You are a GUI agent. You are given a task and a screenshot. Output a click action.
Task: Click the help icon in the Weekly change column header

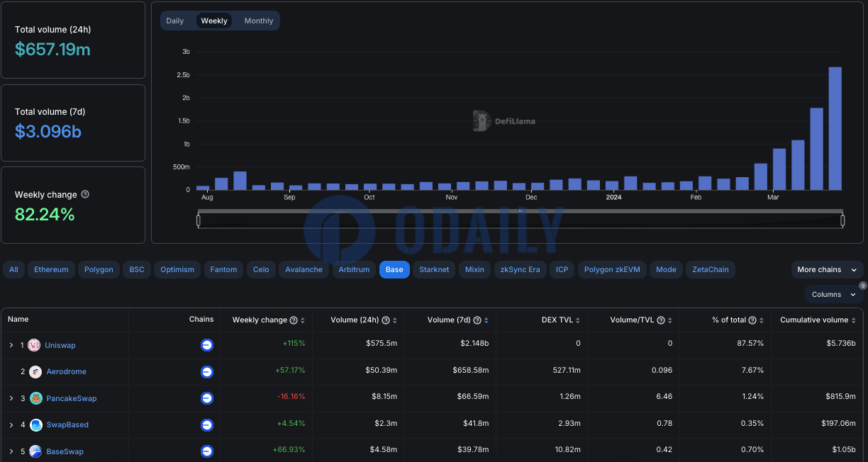click(294, 320)
